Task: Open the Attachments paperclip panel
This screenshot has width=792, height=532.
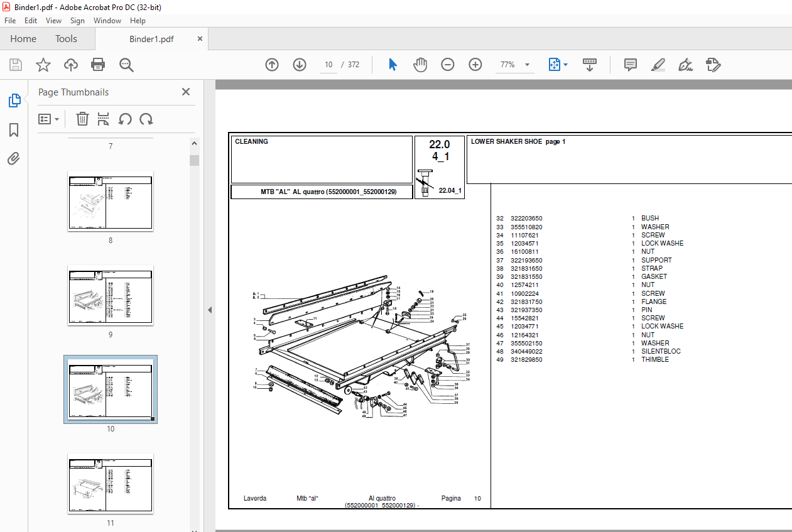Action: (14, 158)
